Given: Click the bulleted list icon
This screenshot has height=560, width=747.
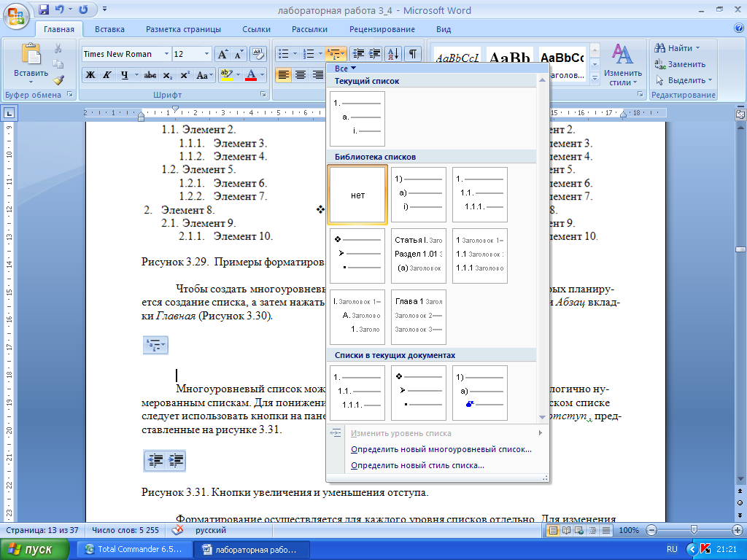Looking at the screenshot, I should [x=284, y=54].
